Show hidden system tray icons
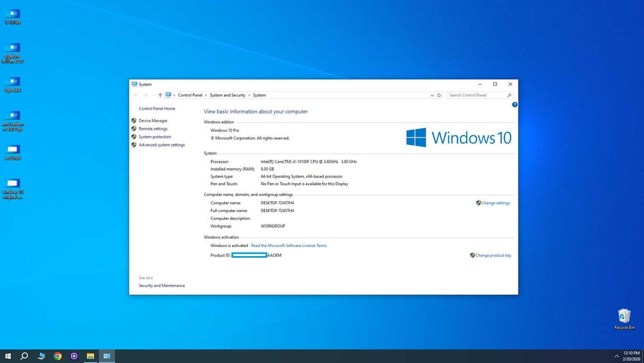644x363 pixels. point(616,356)
